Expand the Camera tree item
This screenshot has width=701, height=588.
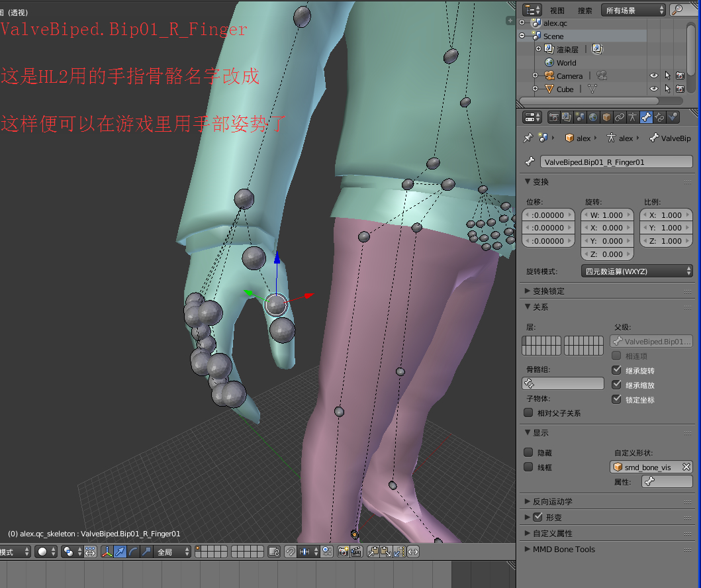tap(535, 75)
